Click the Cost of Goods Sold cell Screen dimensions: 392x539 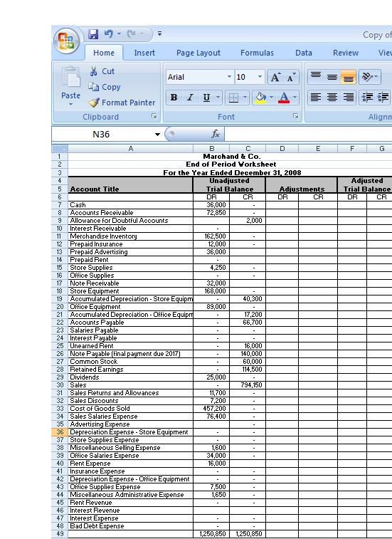pyautogui.click(x=131, y=409)
